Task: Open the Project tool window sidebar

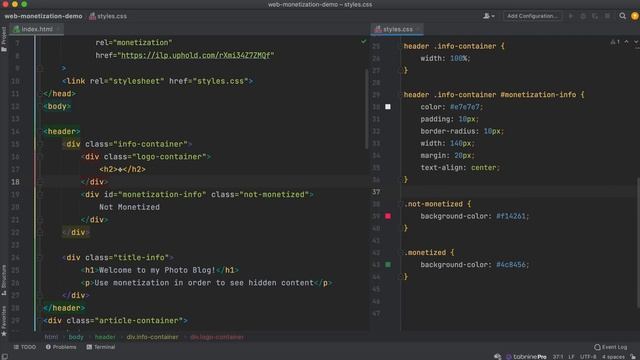Action: (4, 39)
